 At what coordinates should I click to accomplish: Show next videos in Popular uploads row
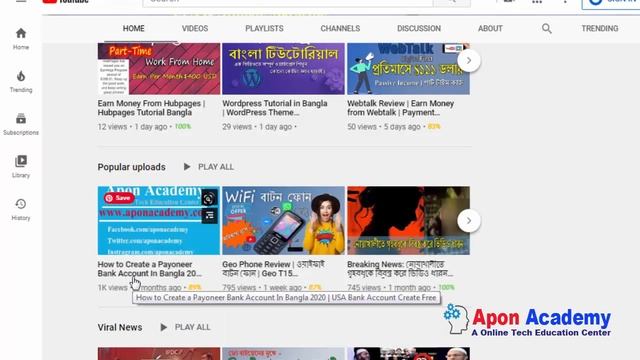tap(469, 221)
